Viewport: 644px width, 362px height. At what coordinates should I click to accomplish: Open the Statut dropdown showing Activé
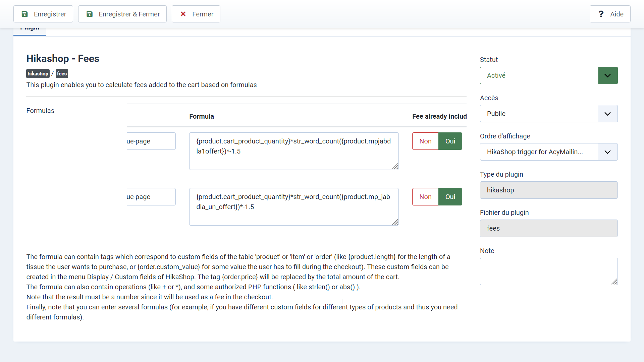pyautogui.click(x=548, y=75)
